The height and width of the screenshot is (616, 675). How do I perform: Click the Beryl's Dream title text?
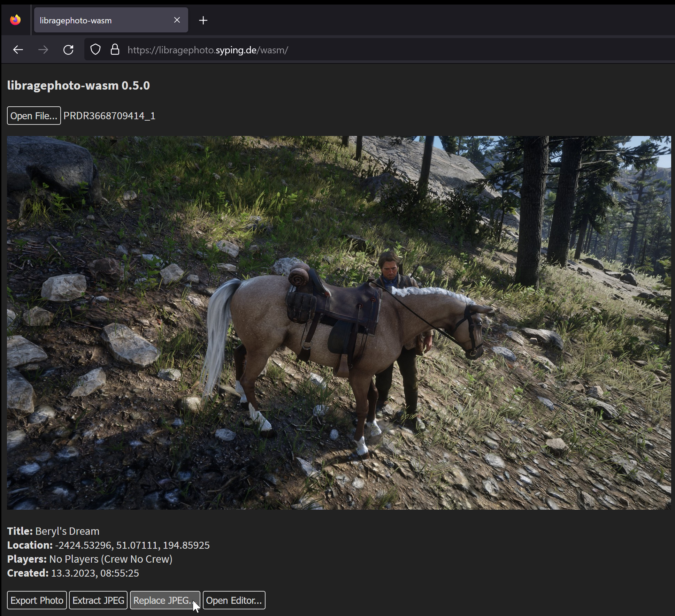[67, 531]
